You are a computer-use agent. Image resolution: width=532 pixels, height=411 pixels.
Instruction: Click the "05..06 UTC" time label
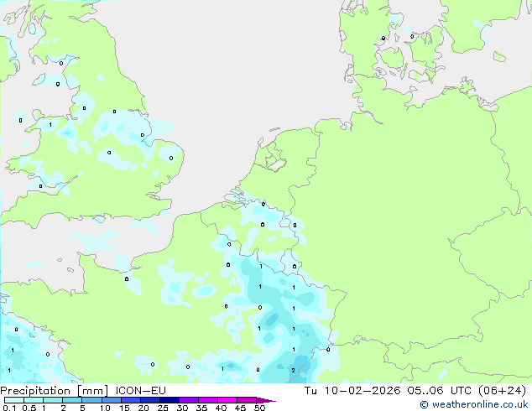[x=440, y=391]
